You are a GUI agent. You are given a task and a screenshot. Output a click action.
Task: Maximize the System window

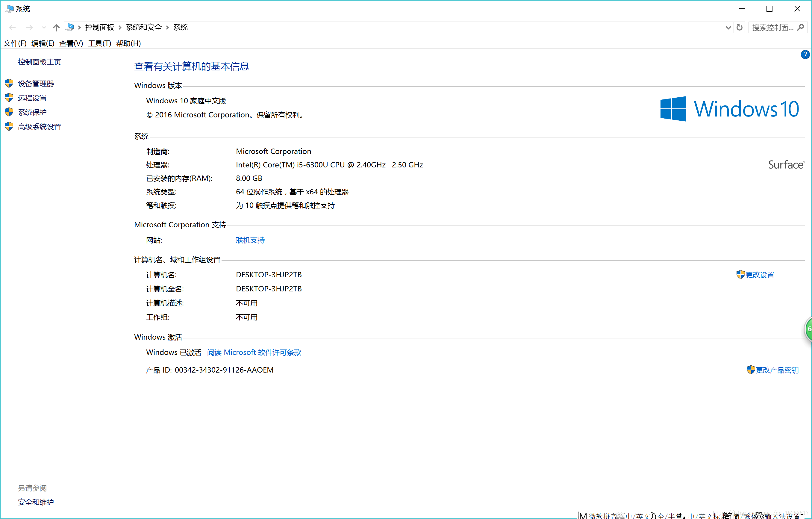pyautogui.click(x=769, y=9)
